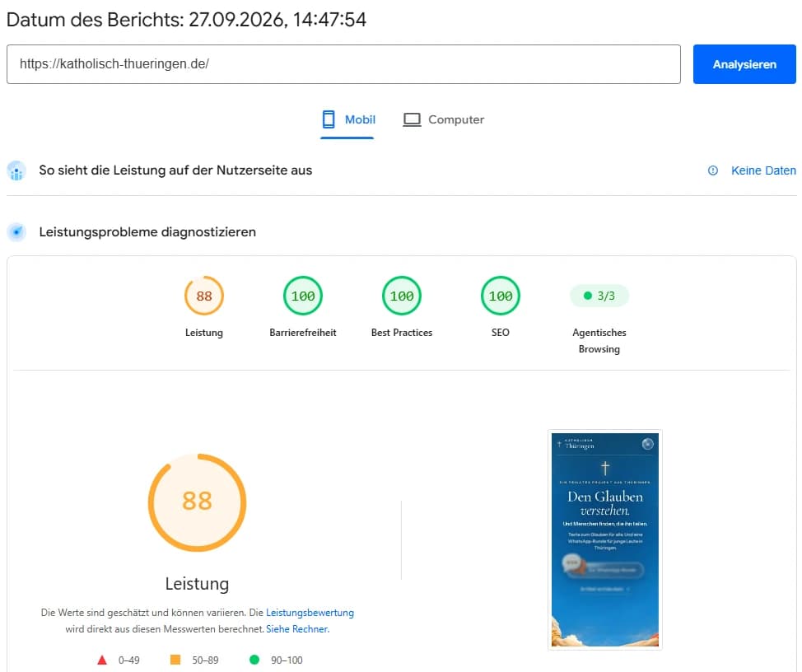Viewport: 802px width, 672px height.
Task: Click the large 88 performance gauge
Action: click(197, 502)
